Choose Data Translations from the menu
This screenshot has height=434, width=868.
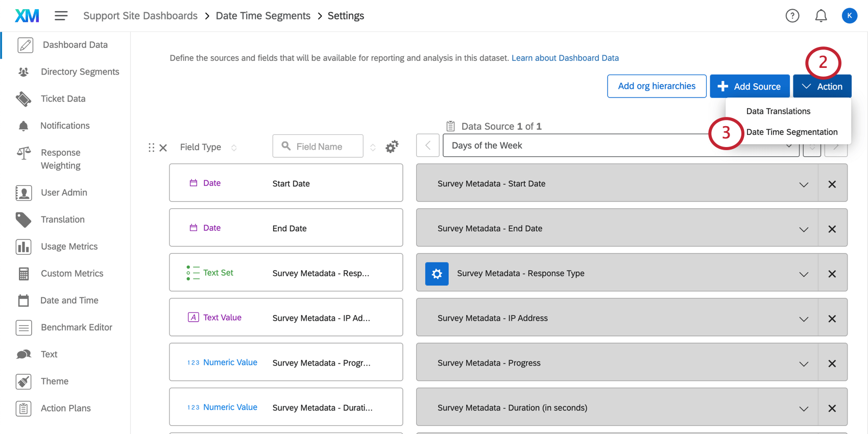(x=778, y=111)
